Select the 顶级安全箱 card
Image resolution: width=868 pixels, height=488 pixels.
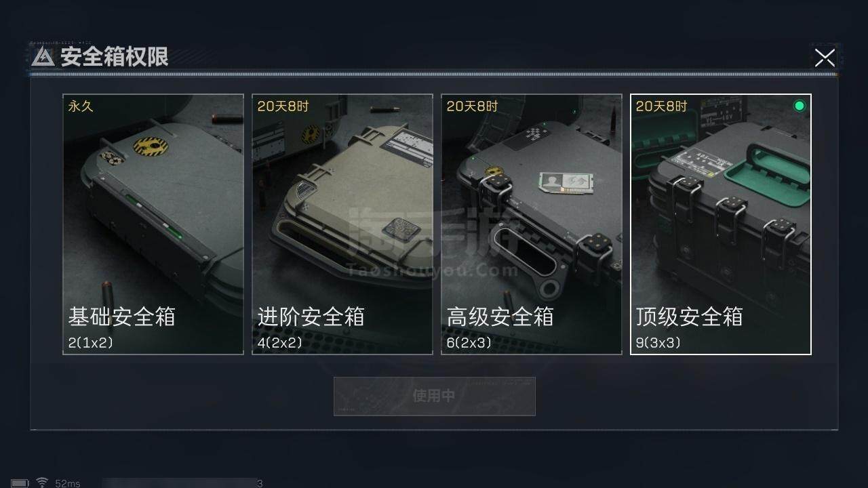[x=721, y=224]
